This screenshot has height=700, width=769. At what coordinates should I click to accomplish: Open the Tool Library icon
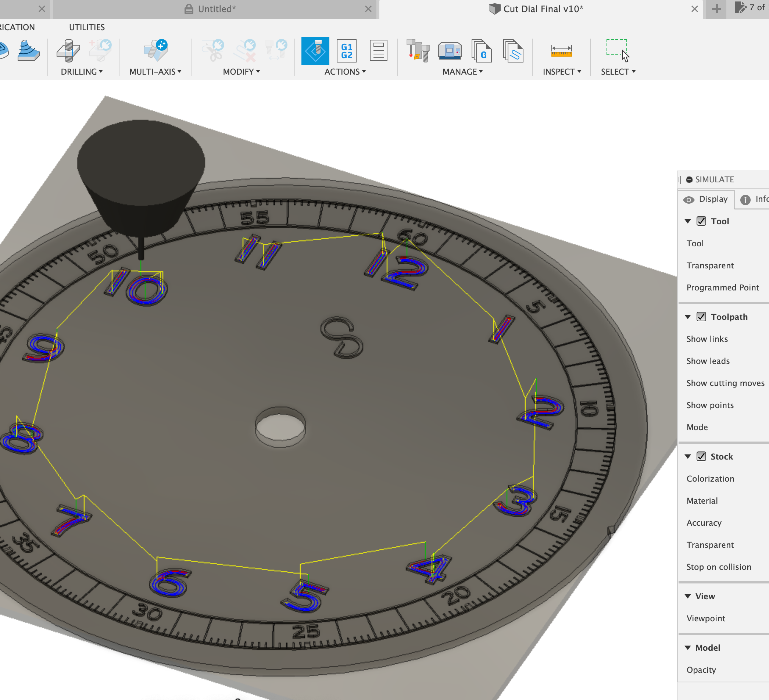(x=418, y=51)
